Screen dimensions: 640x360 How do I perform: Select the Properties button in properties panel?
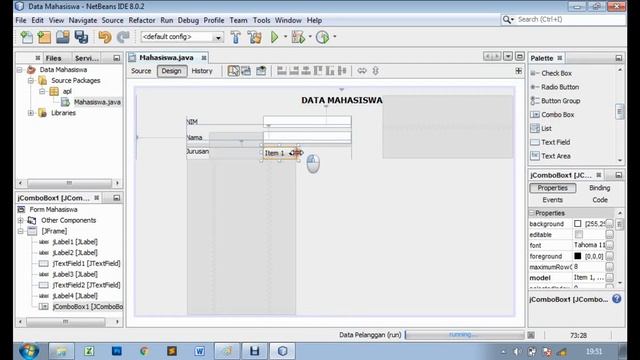(x=553, y=188)
